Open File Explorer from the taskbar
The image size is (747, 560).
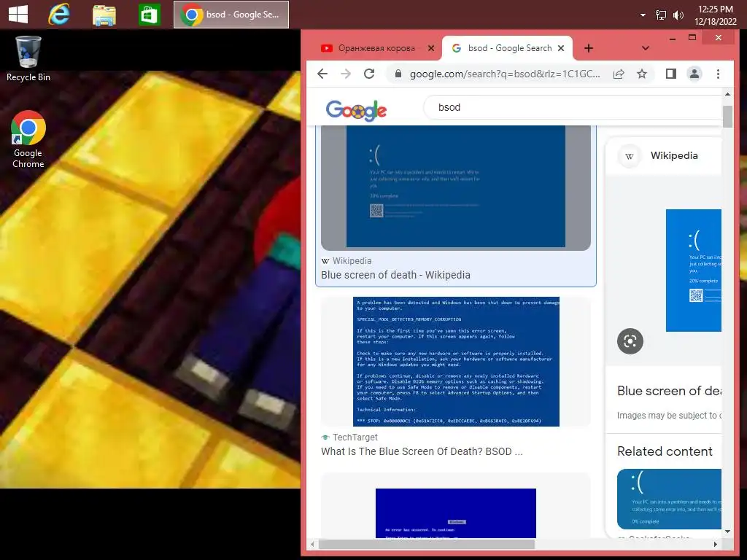click(104, 15)
